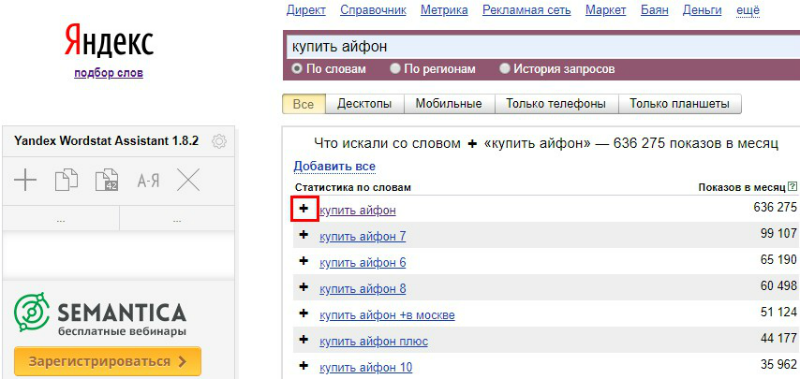Open the 'Баян' top link
The width and height of the screenshot is (800, 379).
point(654,10)
